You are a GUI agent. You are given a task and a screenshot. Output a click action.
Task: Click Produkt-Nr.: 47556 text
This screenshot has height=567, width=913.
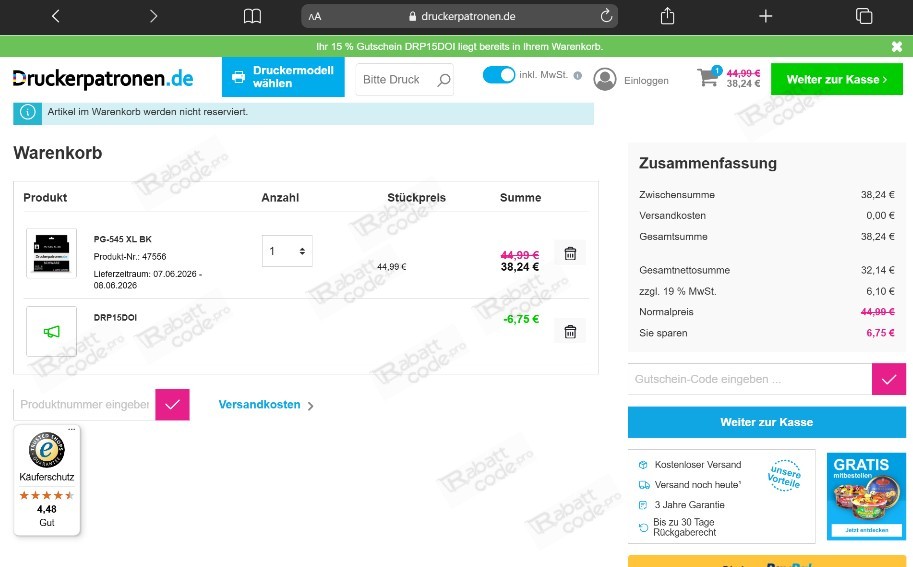coord(130,257)
